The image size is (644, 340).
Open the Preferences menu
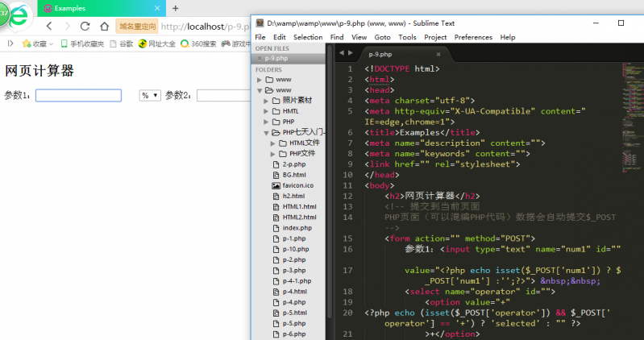473,37
